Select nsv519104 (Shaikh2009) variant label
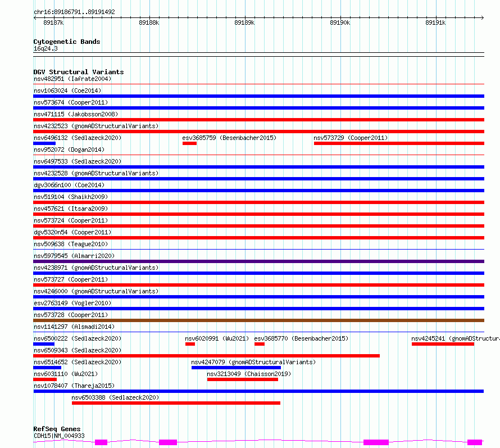Viewport: 500px width, 448px height. pos(71,197)
